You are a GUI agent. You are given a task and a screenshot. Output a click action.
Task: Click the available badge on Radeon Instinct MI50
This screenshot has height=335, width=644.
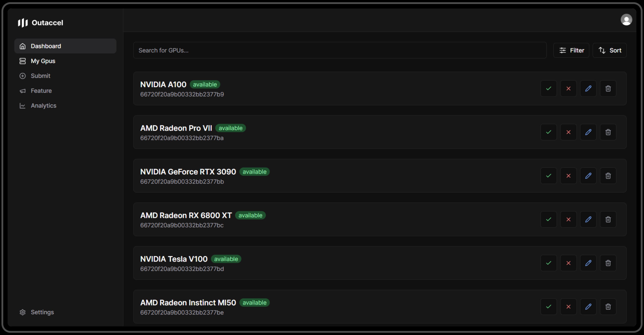tap(255, 302)
